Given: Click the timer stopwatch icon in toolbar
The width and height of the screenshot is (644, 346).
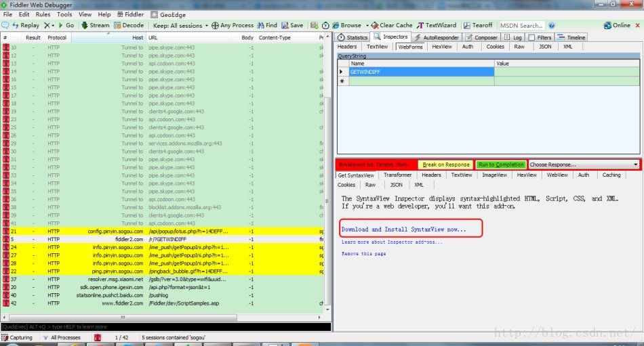Looking at the screenshot, I should point(325,26).
